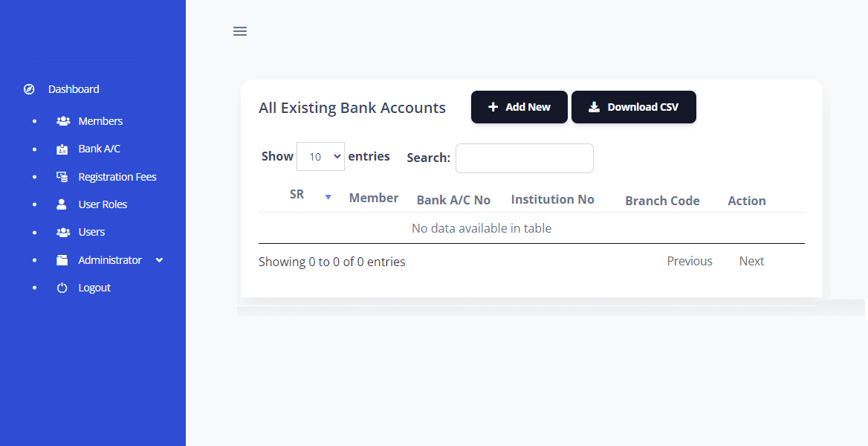Click the Users group icon

(x=63, y=232)
